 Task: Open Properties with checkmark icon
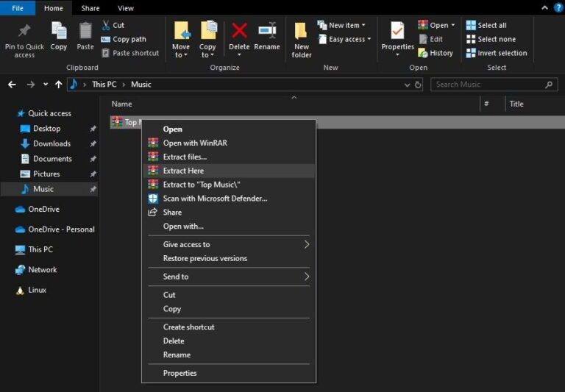pos(397,31)
